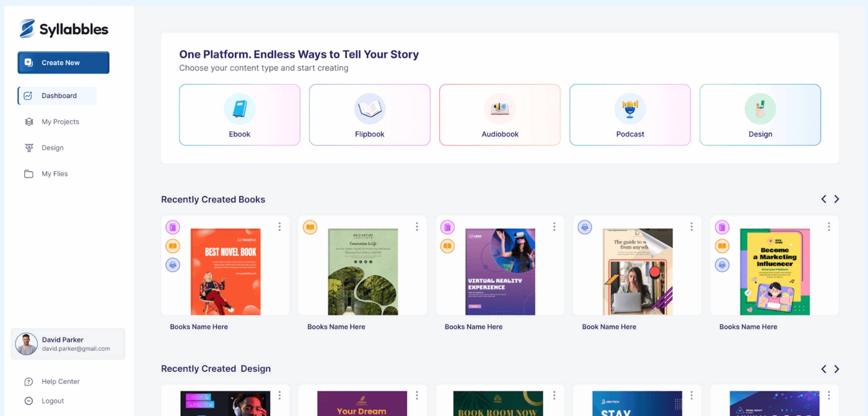
Task: Click the purple ebook badge on Best Novel Book
Action: pyautogui.click(x=173, y=227)
